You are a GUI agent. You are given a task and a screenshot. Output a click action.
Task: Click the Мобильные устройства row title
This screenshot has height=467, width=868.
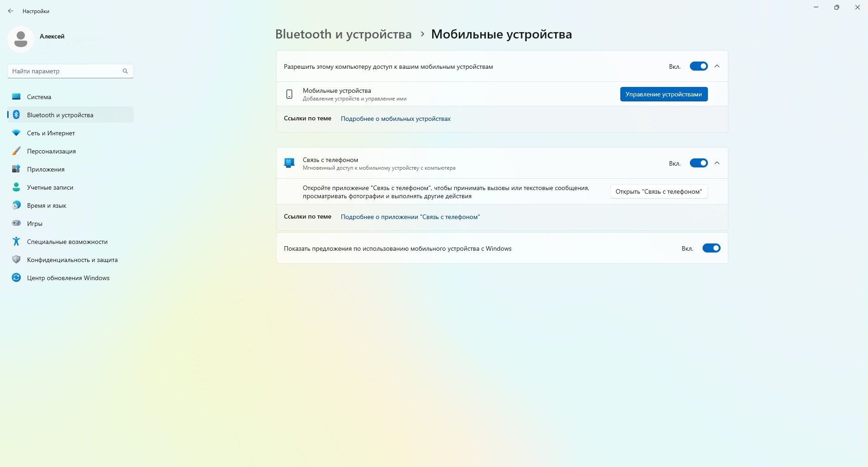click(x=337, y=91)
